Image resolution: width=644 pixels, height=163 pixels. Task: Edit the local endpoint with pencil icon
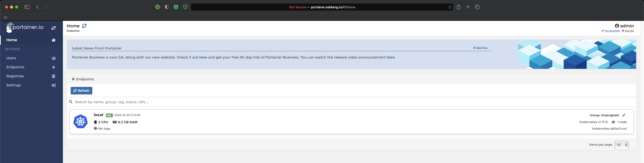(624, 115)
